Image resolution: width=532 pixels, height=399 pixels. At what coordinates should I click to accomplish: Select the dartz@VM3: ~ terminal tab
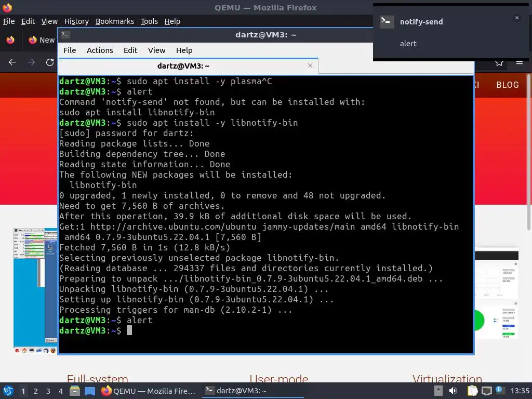tap(188, 66)
